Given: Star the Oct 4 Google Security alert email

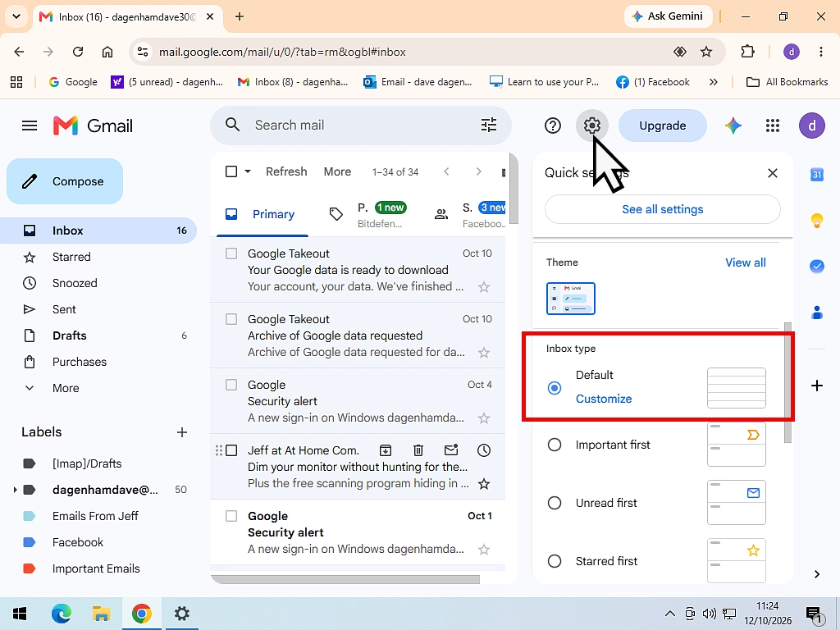Looking at the screenshot, I should [x=484, y=418].
